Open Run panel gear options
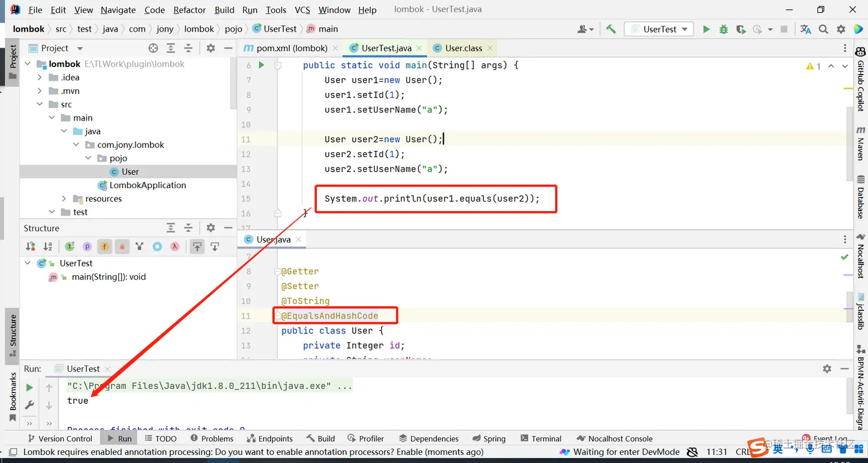Viewport: 868px width, 463px height. point(827,369)
